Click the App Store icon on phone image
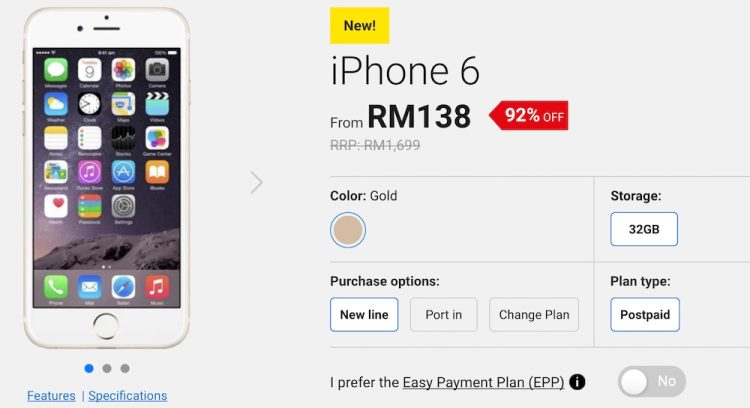This screenshot has height=408, width=750. (x=123, y=172)
